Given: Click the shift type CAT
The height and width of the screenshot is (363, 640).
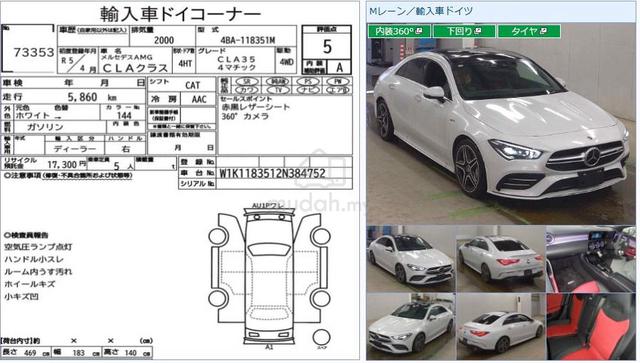Looking at the screenshot, I should (192, 85).
